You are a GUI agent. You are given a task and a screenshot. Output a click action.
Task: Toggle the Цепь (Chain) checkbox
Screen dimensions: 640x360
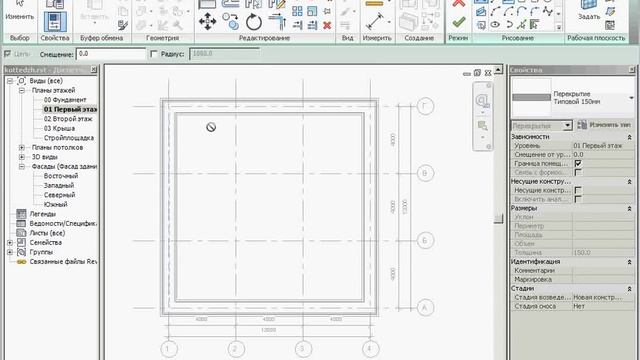7,53
